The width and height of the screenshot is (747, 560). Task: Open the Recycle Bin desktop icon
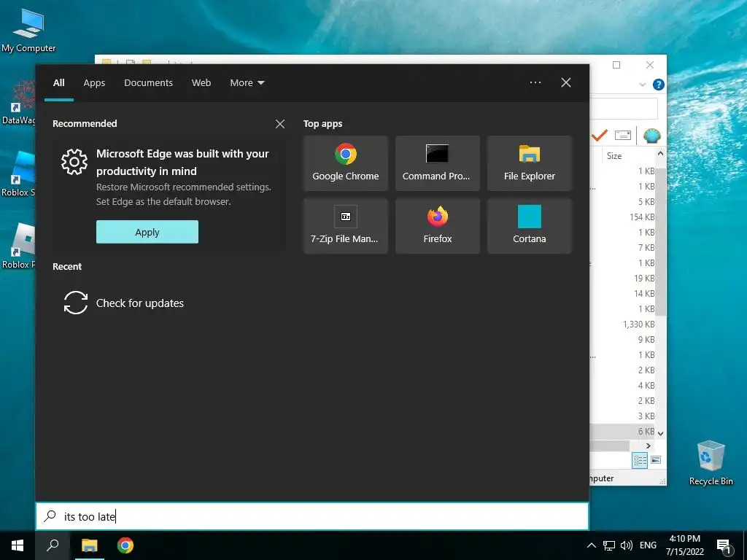click(x=711, y=463)
